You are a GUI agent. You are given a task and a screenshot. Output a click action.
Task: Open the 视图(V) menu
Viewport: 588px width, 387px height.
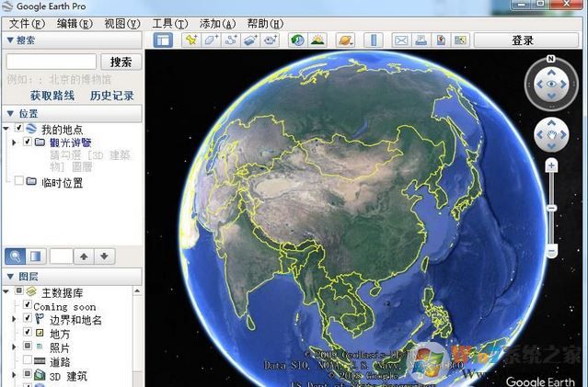pos(121,23)
